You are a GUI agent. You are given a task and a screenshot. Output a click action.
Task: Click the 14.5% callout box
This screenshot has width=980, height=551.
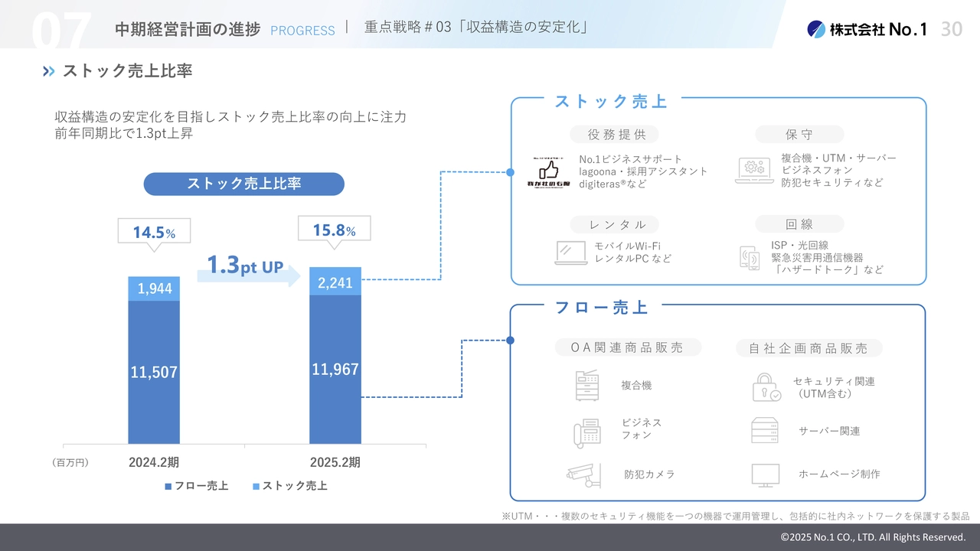coord(154,233)
